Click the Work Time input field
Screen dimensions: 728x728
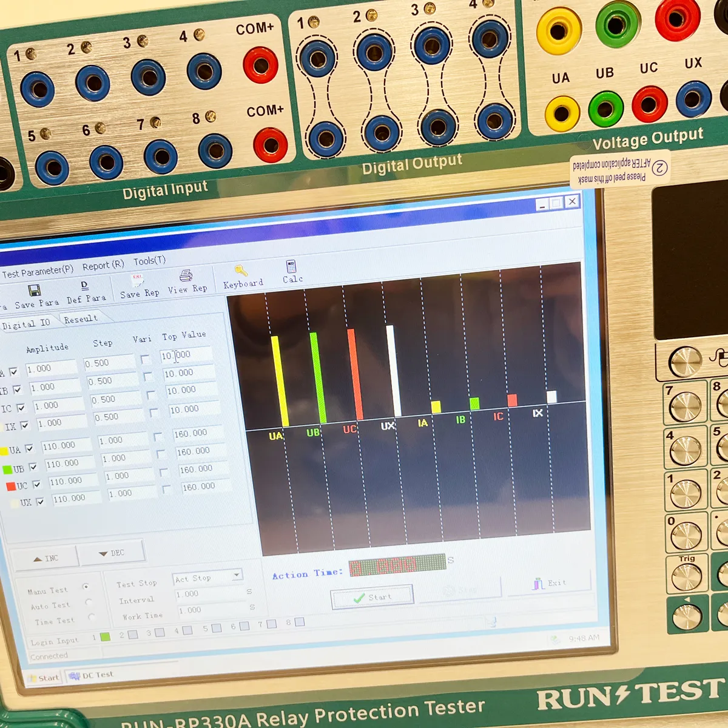click(x=212, y=610)
